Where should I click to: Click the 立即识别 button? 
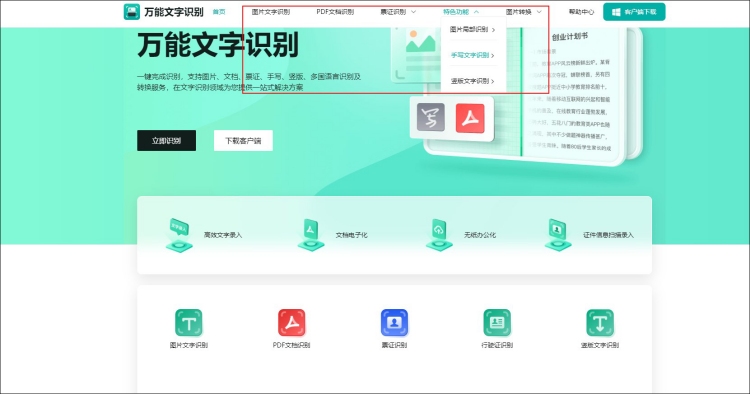point(166,141)
